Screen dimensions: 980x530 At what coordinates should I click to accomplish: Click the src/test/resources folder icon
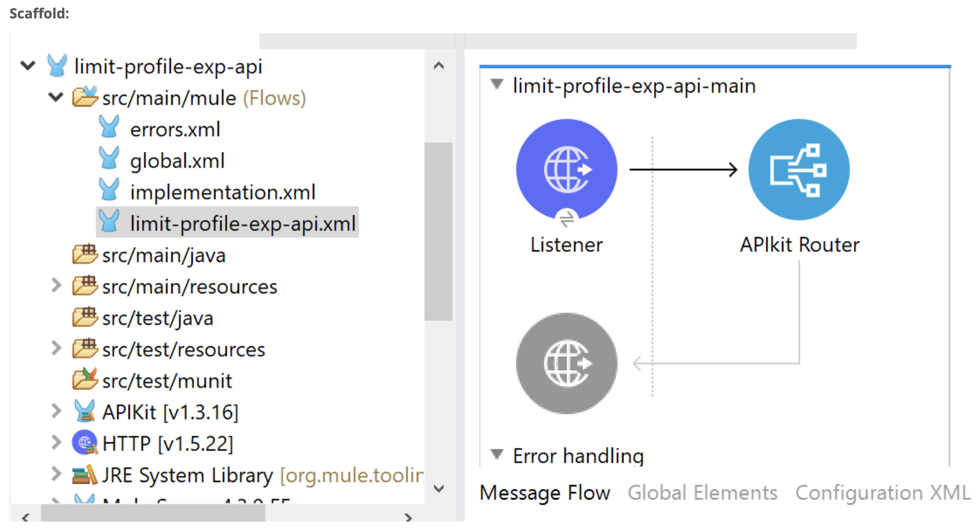(85, 348)
